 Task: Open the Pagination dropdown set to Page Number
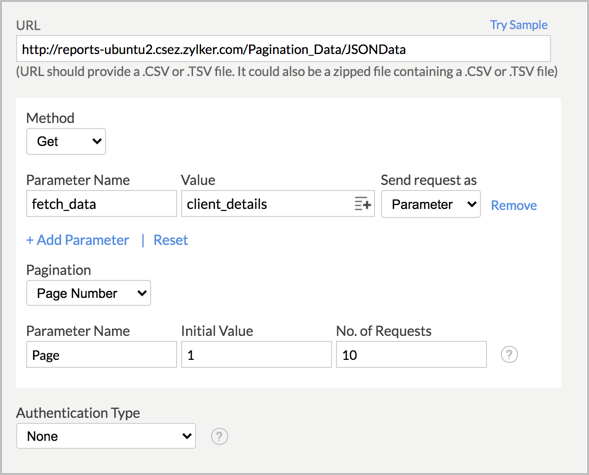point(88,293)
